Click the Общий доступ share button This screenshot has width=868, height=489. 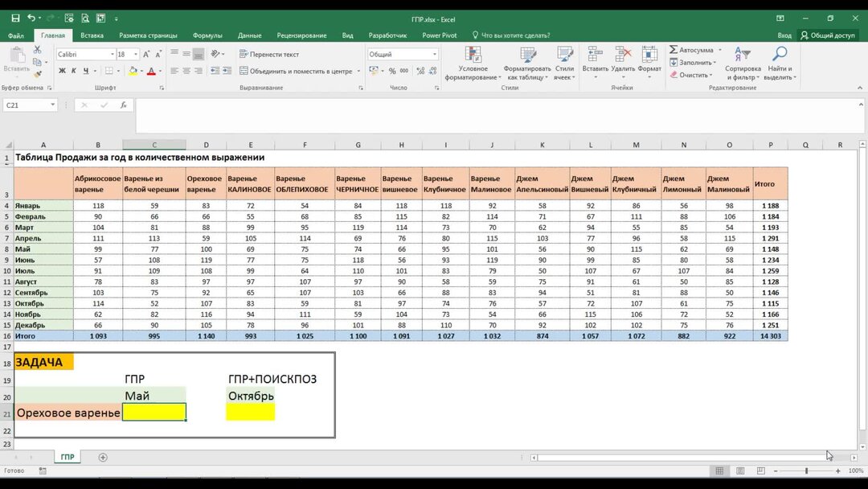pyautogui.click(x=828, y=35)
